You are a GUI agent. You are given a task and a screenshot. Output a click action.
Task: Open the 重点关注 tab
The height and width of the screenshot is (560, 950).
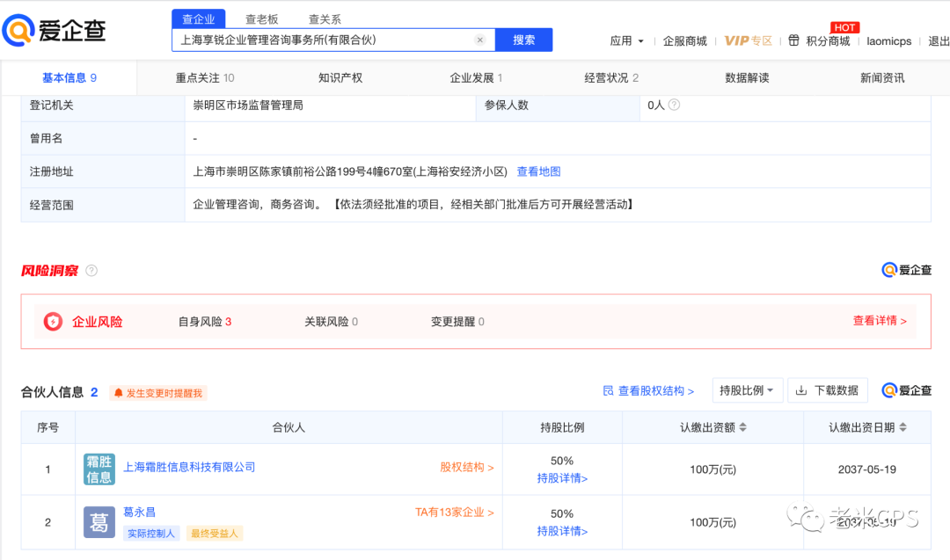point(205,77)
